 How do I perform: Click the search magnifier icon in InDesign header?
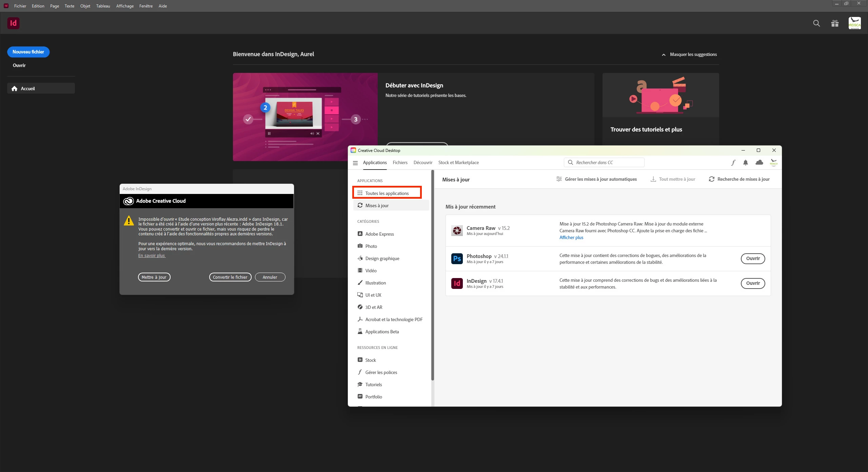(x=816, y=23)
